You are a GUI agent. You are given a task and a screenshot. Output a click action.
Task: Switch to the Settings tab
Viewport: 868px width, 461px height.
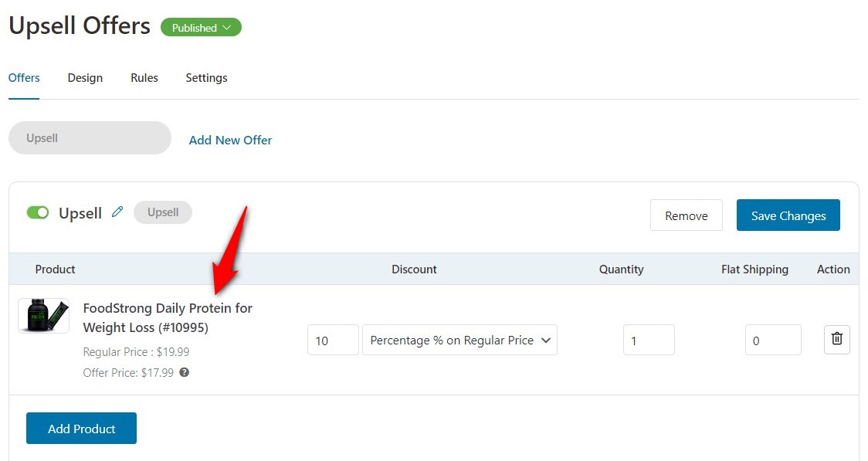pyautogui.click(x=205, y=77)
